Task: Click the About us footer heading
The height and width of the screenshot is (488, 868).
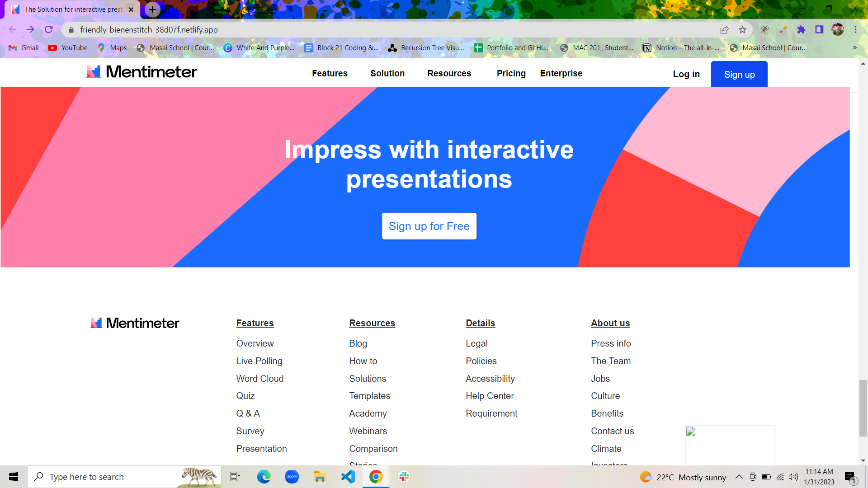Action: pos(610,323)
